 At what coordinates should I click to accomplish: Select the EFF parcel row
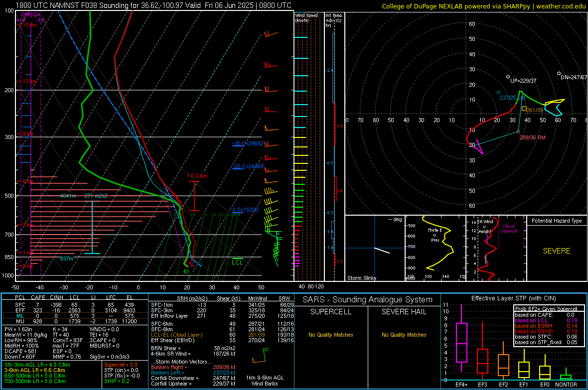pos(74,310)
